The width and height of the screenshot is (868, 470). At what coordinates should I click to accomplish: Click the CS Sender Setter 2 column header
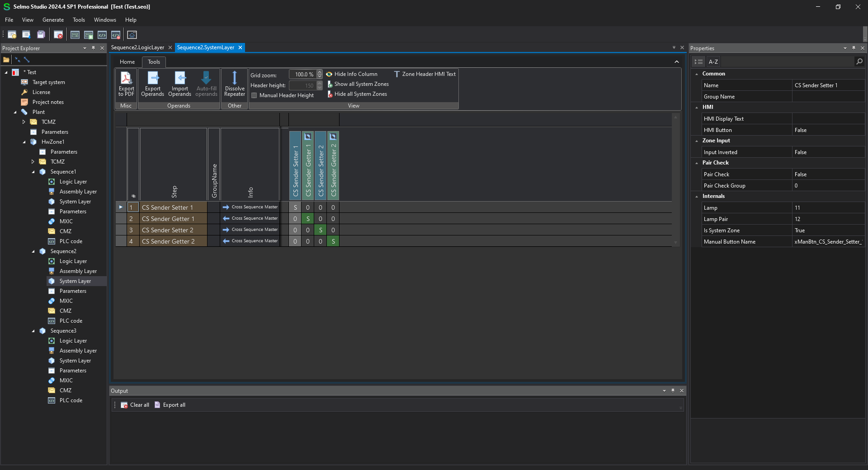tap(321, 166)
